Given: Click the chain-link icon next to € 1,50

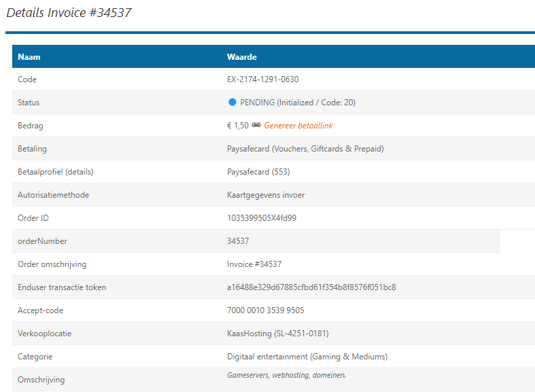Looking at the screenshot, I should point(256,126).
